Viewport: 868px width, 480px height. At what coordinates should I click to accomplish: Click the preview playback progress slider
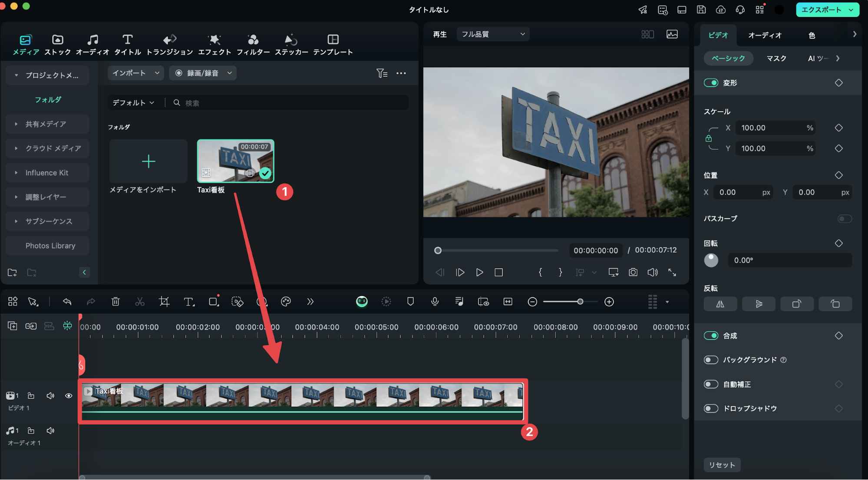[497, 250]
